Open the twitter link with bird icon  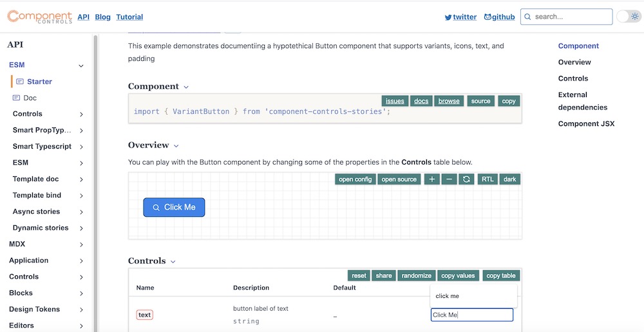point(460,17)
